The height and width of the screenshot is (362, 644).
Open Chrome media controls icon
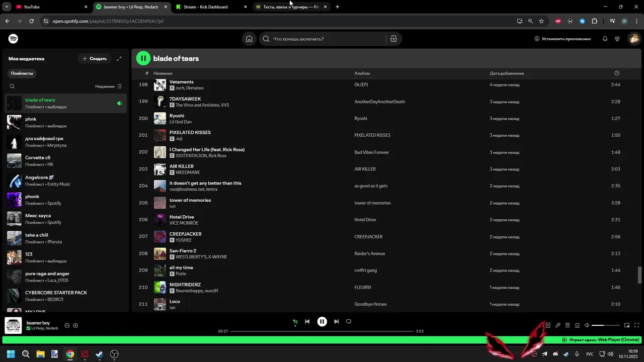tap(612, 21)
